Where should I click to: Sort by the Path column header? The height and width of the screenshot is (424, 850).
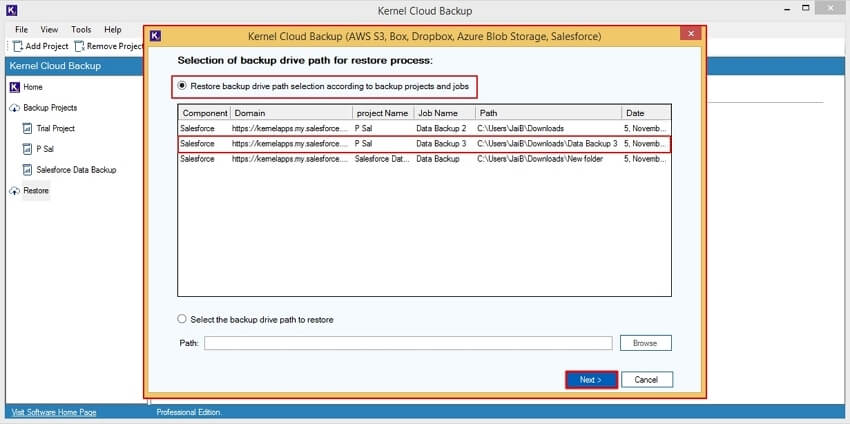tap(549, 113)
